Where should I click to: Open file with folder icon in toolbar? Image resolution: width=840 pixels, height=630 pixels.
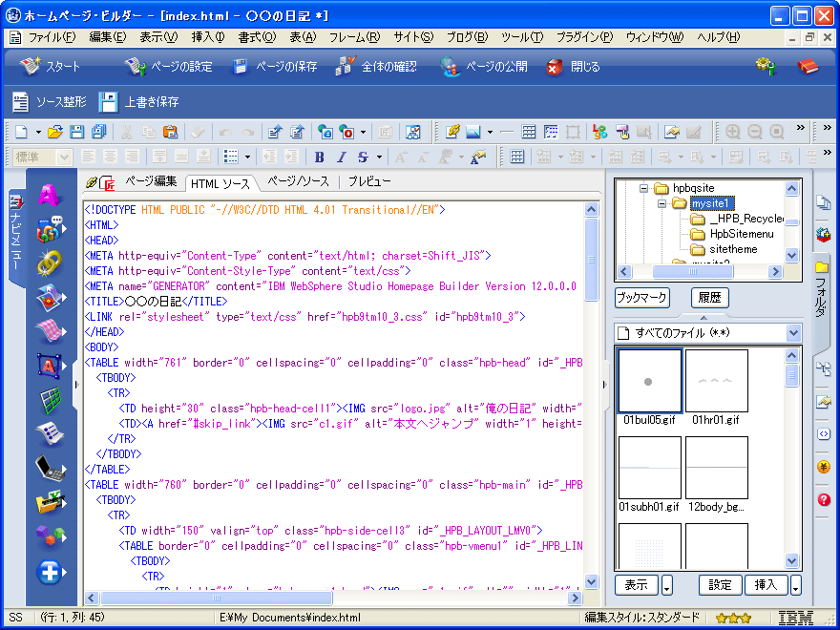[55, 132]
